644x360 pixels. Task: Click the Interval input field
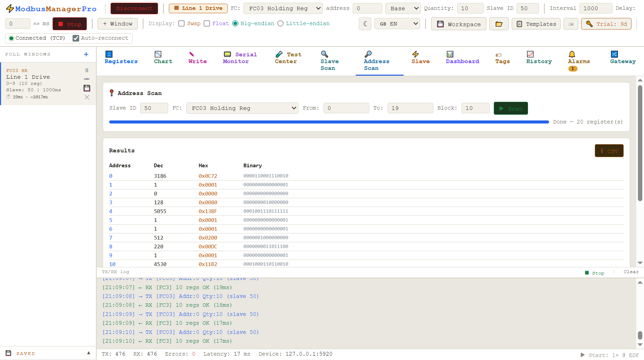pos(596,8)
